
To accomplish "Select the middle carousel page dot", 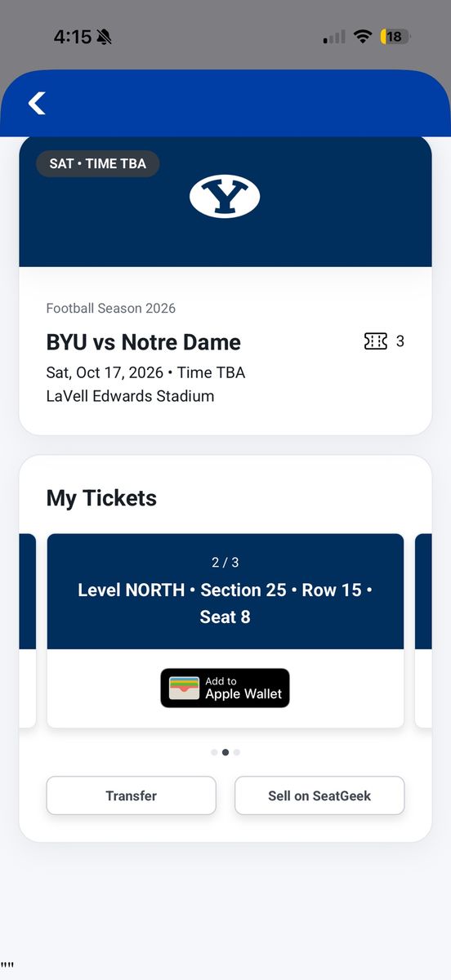I will point(225,752).
